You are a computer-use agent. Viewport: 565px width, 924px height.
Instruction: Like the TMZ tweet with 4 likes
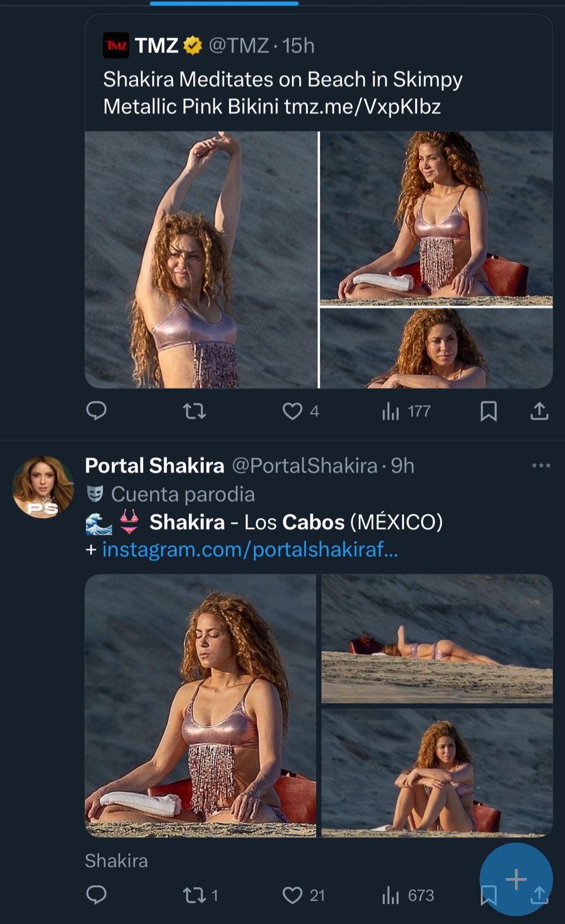click(x=293, y=411)
